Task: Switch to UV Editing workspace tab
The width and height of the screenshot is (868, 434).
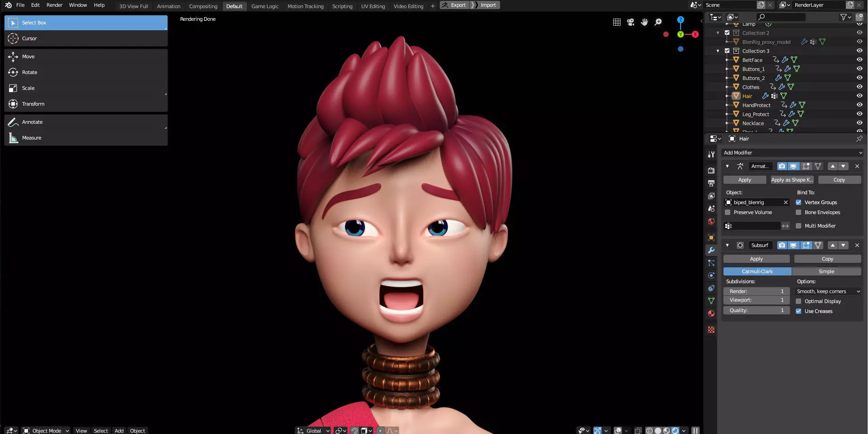Action: tap(373, 6)
